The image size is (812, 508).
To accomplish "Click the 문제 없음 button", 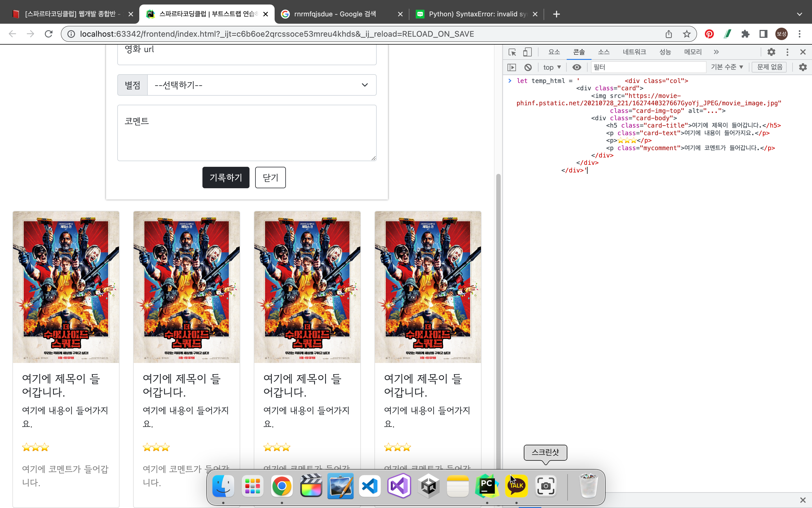I will [x=769, y=67].
